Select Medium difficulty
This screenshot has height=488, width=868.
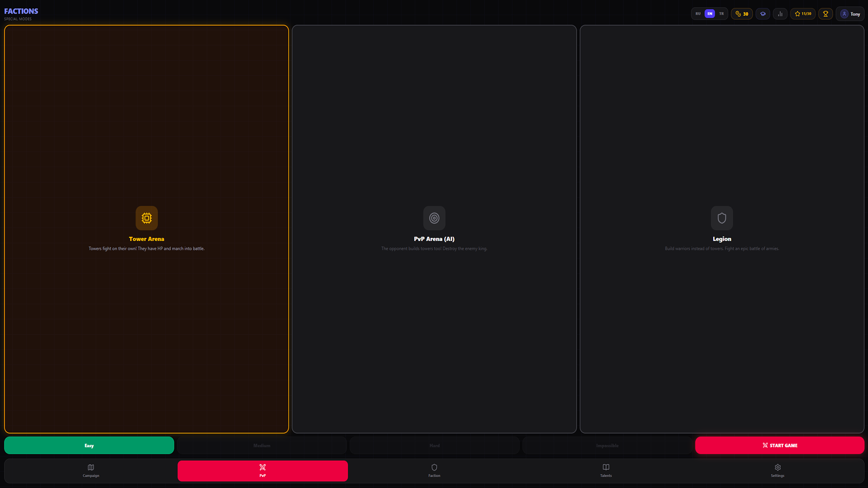[262, 446]
